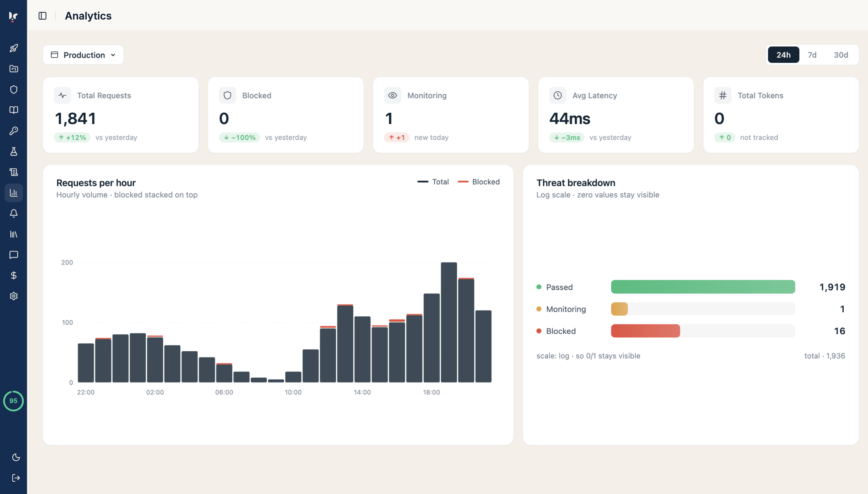The height and width of the screenshot is (494, 868).
Task: Click the Blocked count 16
Action: click(x=840, y=331)
